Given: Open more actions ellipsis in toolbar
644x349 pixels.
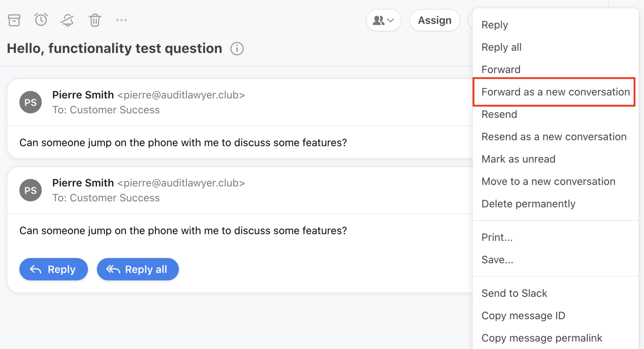Looking at the screenshot, I should click(121, 20).
